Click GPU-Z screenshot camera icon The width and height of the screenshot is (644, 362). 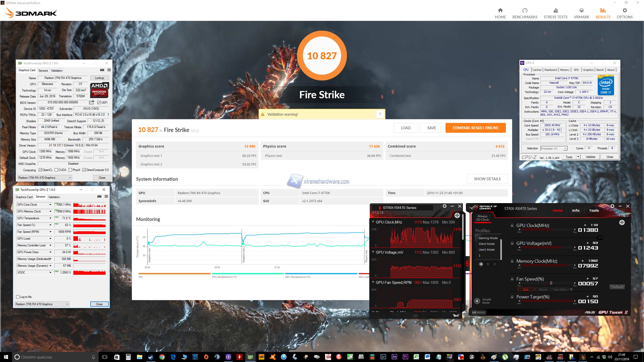point(102,70)
